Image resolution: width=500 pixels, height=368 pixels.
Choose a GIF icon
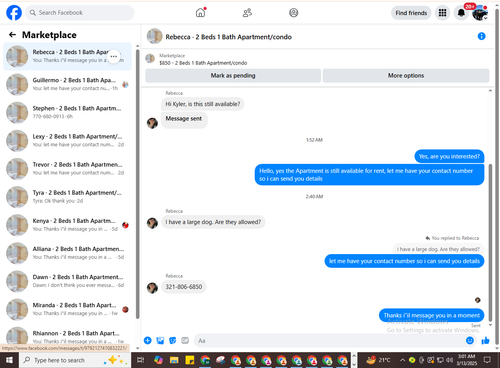point(185,340)
